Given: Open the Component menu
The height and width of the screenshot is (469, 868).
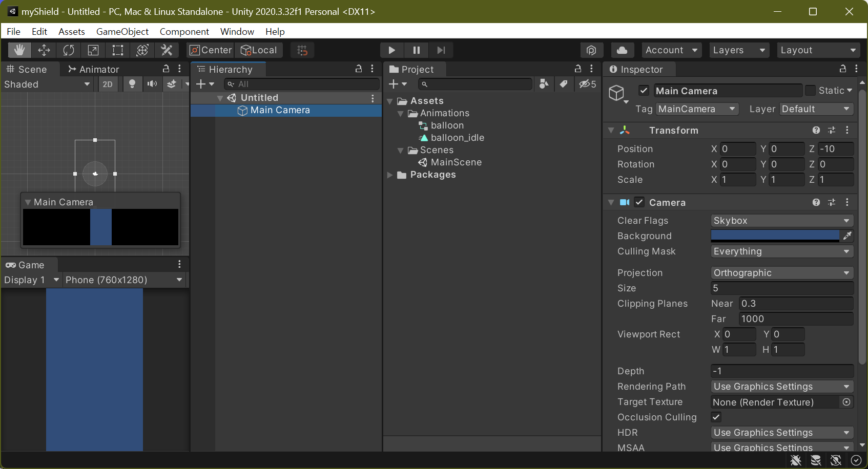Looking at the screenshot, I should (184, 31).
